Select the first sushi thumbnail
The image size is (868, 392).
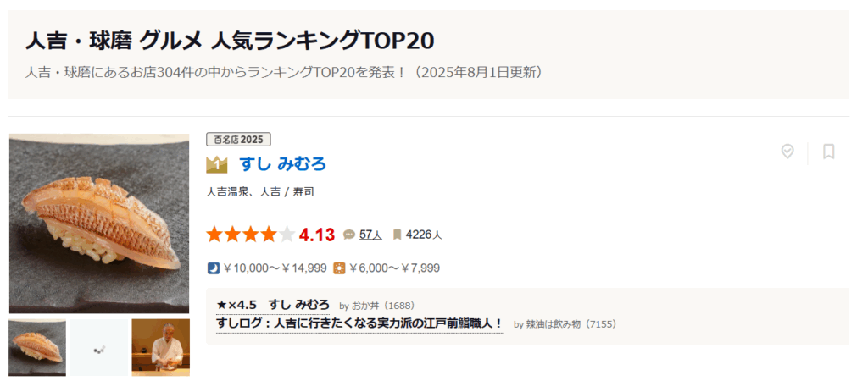point(37,347)
